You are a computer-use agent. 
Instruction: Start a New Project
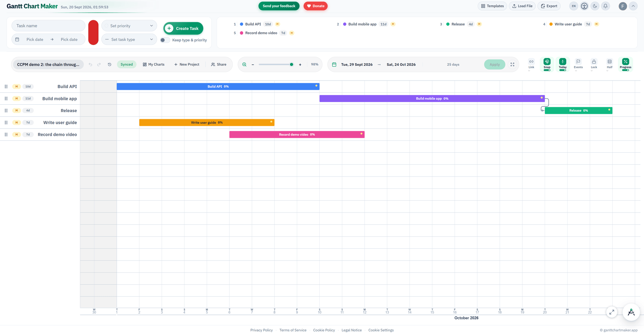click(x=187, y=64)
